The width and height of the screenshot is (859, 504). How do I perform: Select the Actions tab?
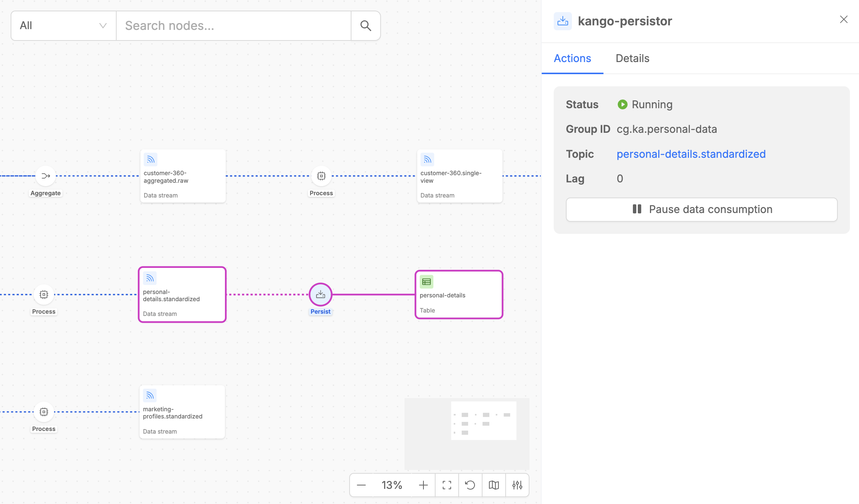[x=572, y=58]
